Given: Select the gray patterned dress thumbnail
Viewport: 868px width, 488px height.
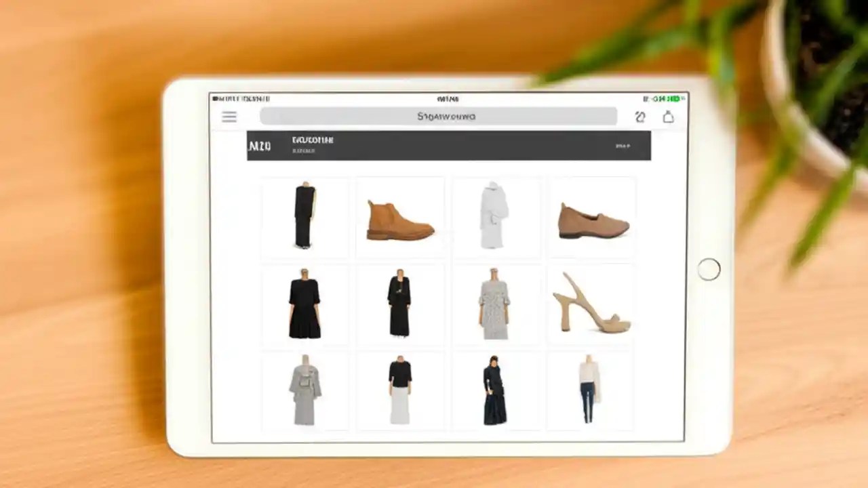Looking at the screenshot, I should pos(496,304).
